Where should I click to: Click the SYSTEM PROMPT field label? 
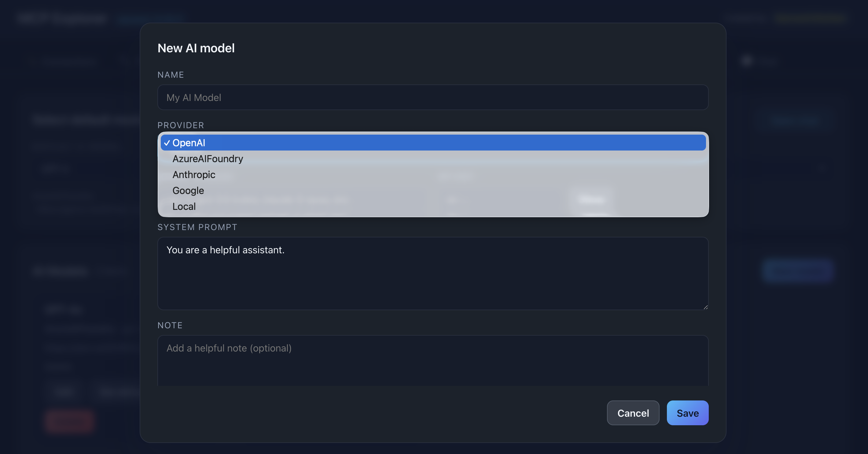(x=197, y=227)
